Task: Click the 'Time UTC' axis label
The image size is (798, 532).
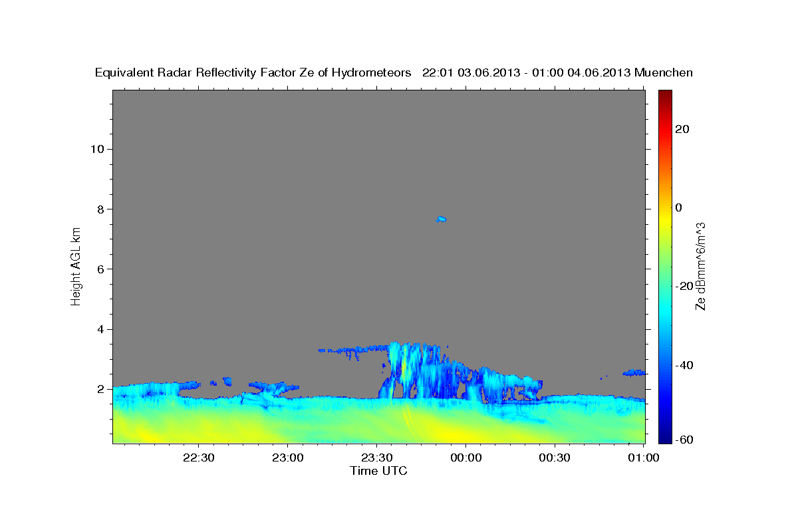Action: (x=378, y=471)
